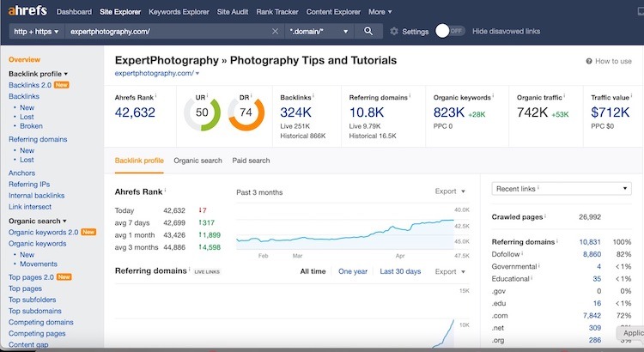The image size is (644, 352).
Task: Open Keywords Explorer in top menu
Action: 179,12
